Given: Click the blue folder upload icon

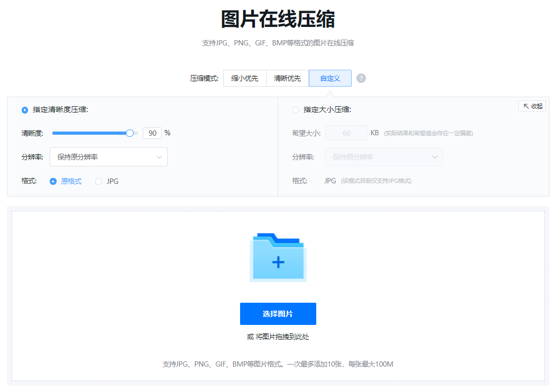Looking at the screenshot, I should point(278,256).
